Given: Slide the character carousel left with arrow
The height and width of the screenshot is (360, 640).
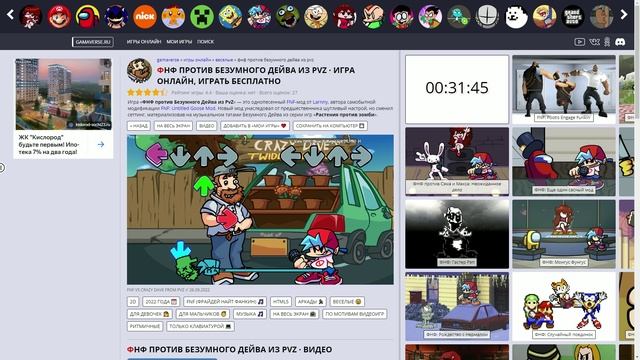Looking at the screenshot, I should coord(10,15).
